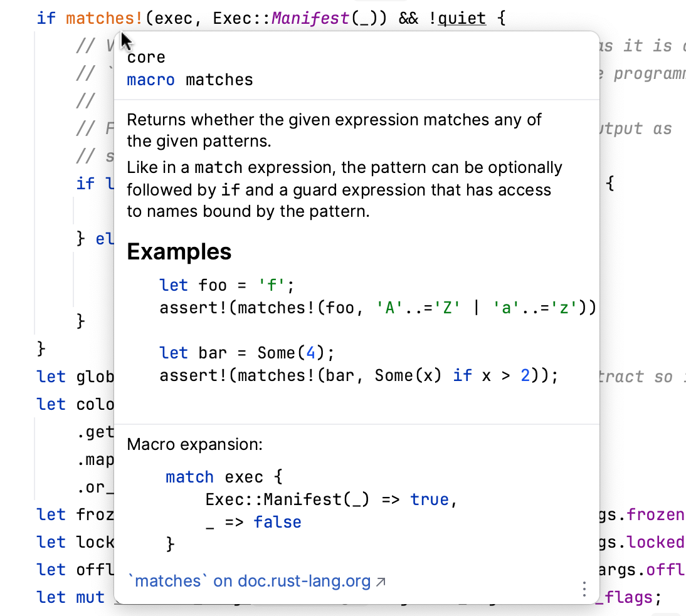Open the popup overflow kebab menu

point(584,589)
